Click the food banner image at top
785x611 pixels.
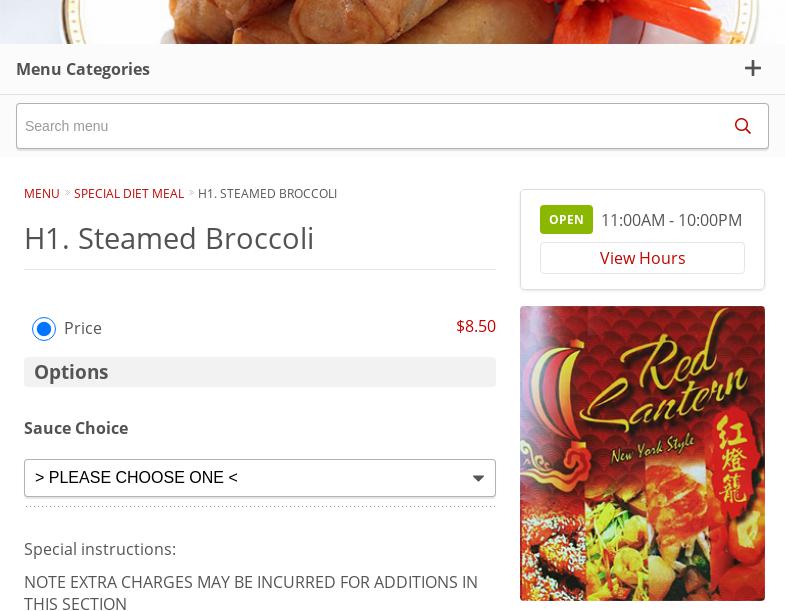point(392,21)
